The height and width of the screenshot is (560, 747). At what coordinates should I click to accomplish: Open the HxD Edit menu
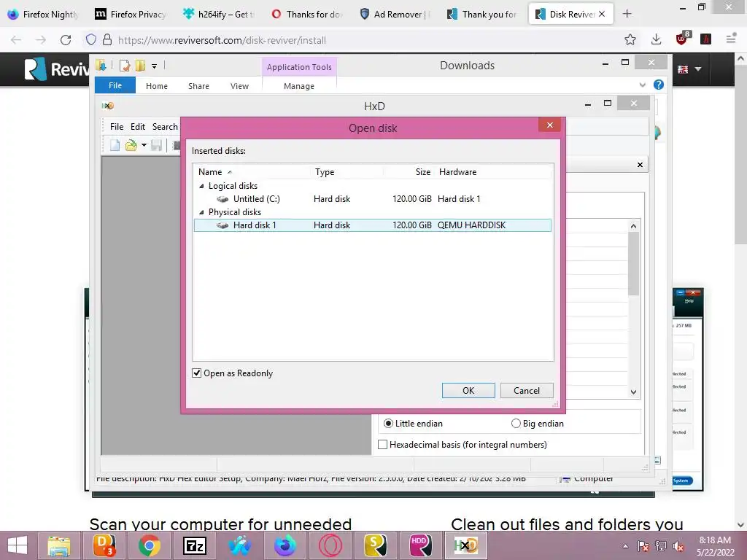coord(138,127)
